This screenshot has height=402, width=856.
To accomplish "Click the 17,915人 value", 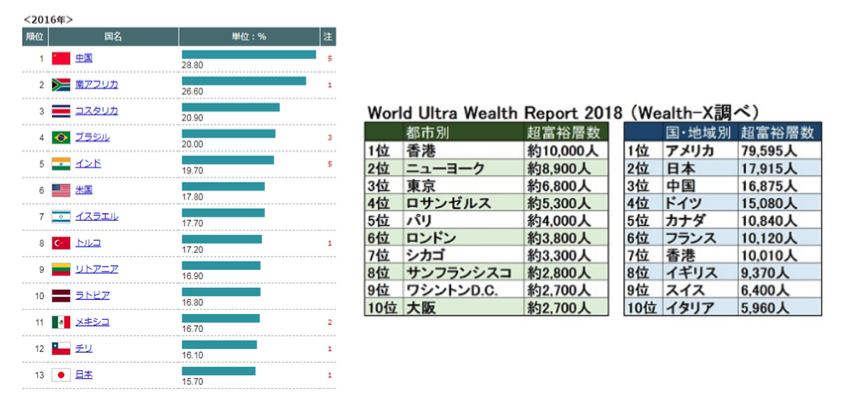I will coord(769,168).
